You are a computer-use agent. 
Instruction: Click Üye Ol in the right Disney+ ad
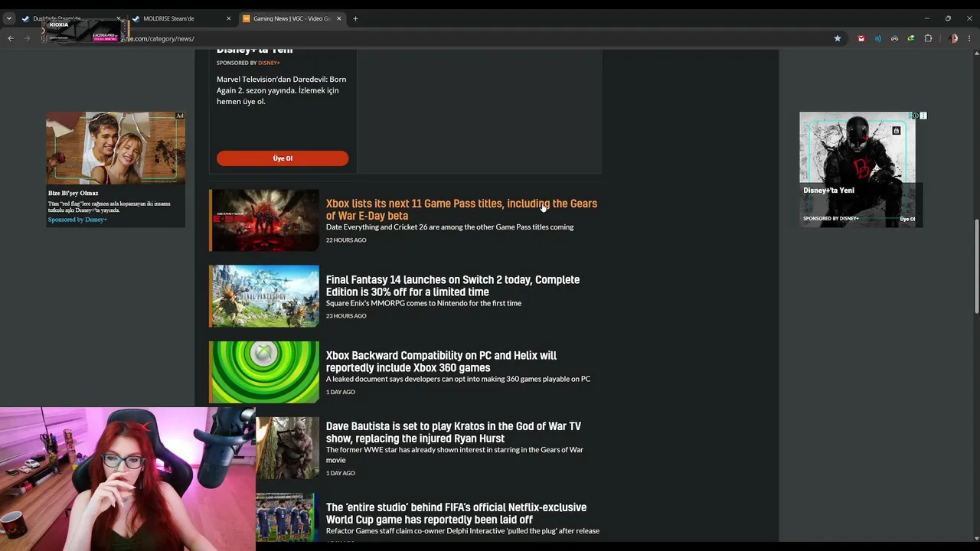[x=907, y=219]
